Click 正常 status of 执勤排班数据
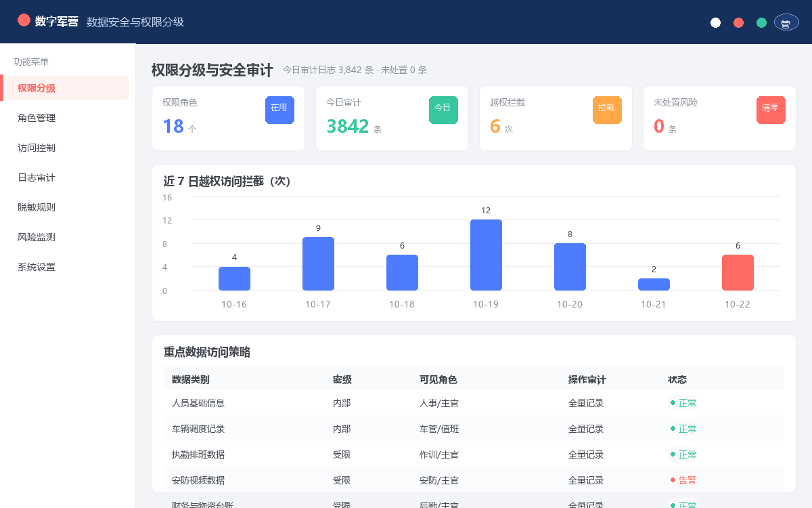 pos(683,454)
